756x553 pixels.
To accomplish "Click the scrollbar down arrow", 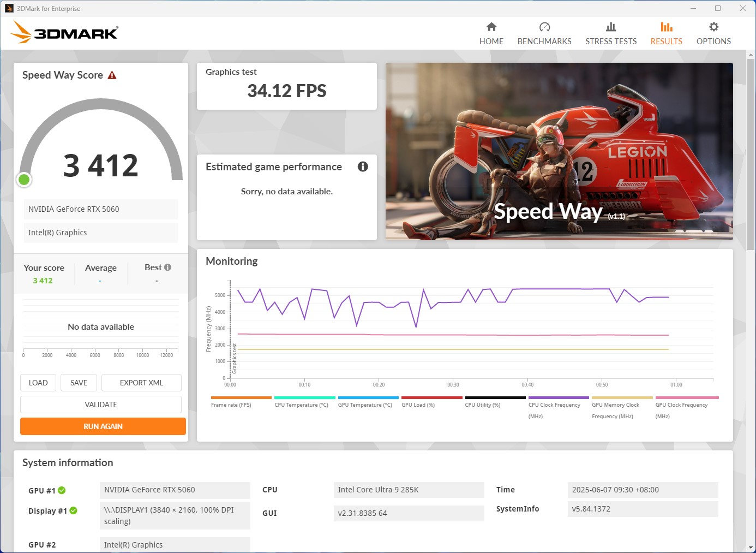I will coord(751,547).
